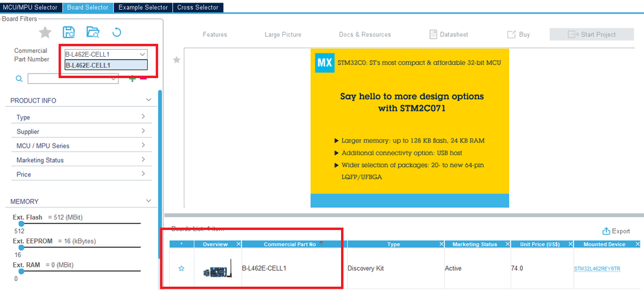The width and height of the screenshot is (644, 290).
Task: Click the Buy label
Action: pos(525,35)
